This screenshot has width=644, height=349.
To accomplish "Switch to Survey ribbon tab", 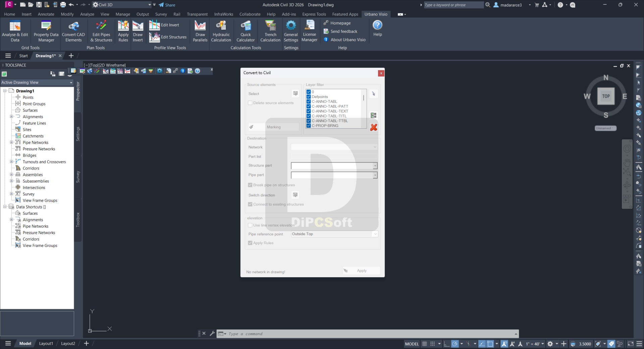I will click(161, 14).
